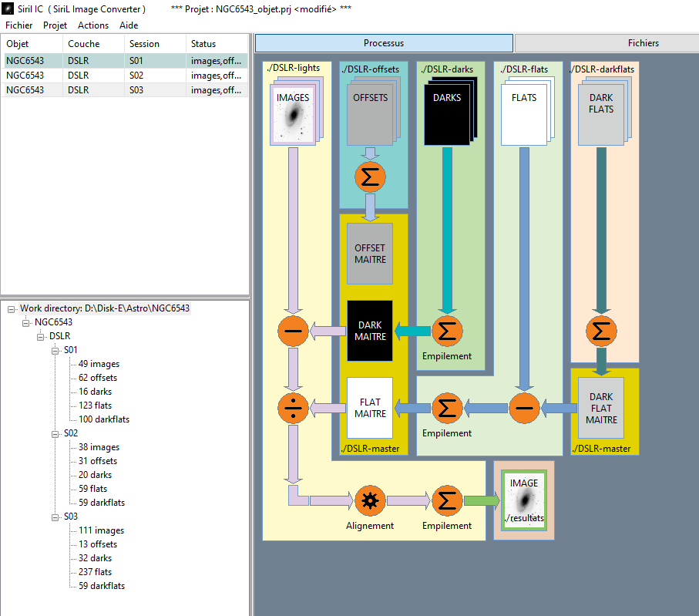
Task: Click the Alignement gear icon
Action: coord(370,500)
